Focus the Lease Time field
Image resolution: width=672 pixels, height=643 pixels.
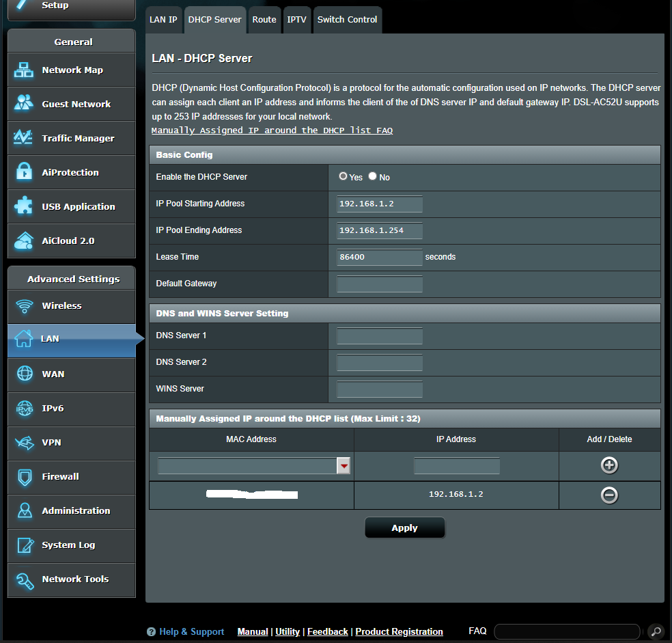tap(380, 258)
